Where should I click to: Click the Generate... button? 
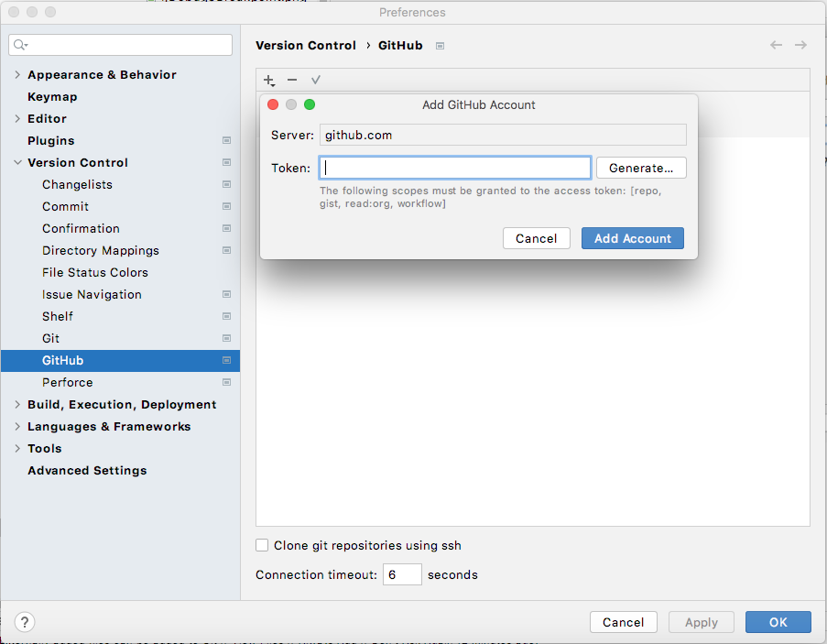(x=640, y=168)
